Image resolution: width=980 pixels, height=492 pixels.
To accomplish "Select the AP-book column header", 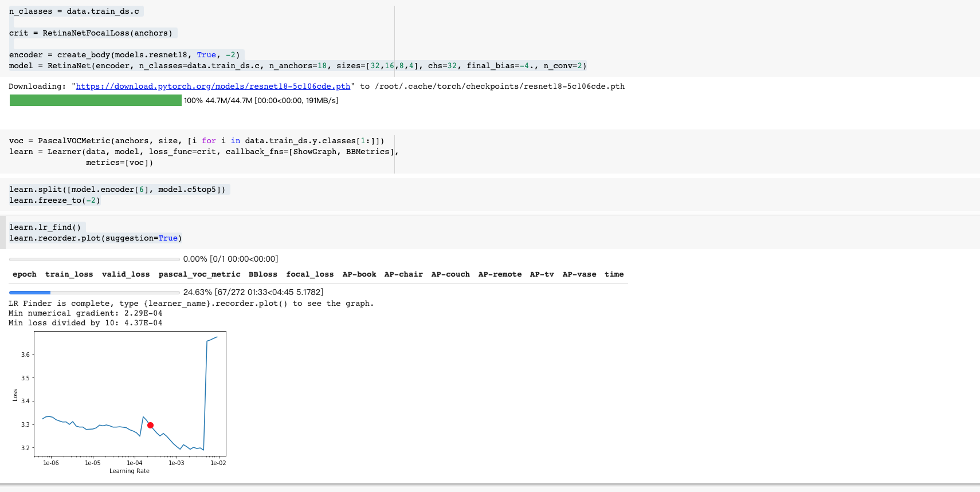I will click(359, 274).
